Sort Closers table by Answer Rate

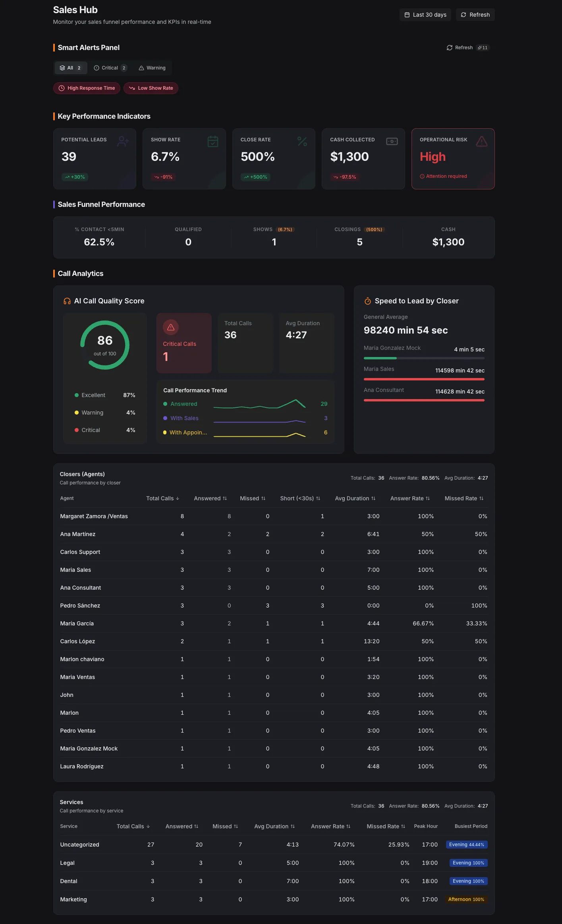click(410, 498)
